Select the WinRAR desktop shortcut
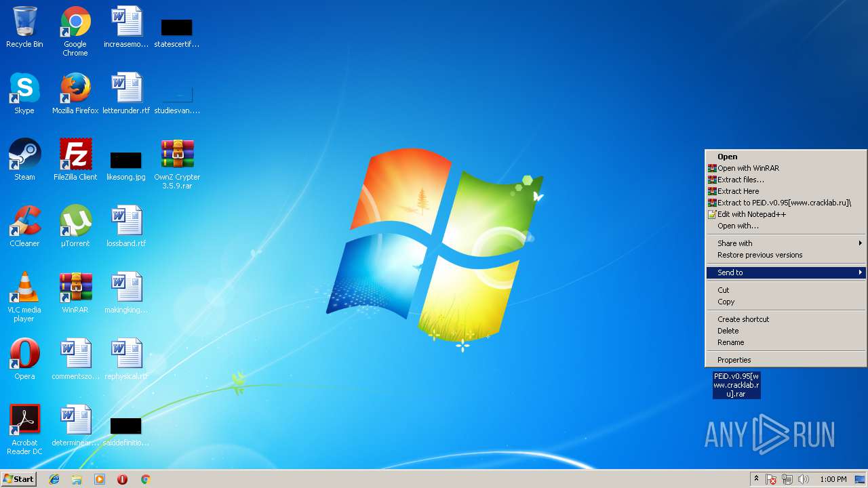Viewport: 868px width, 488px height. coord(75,293)
